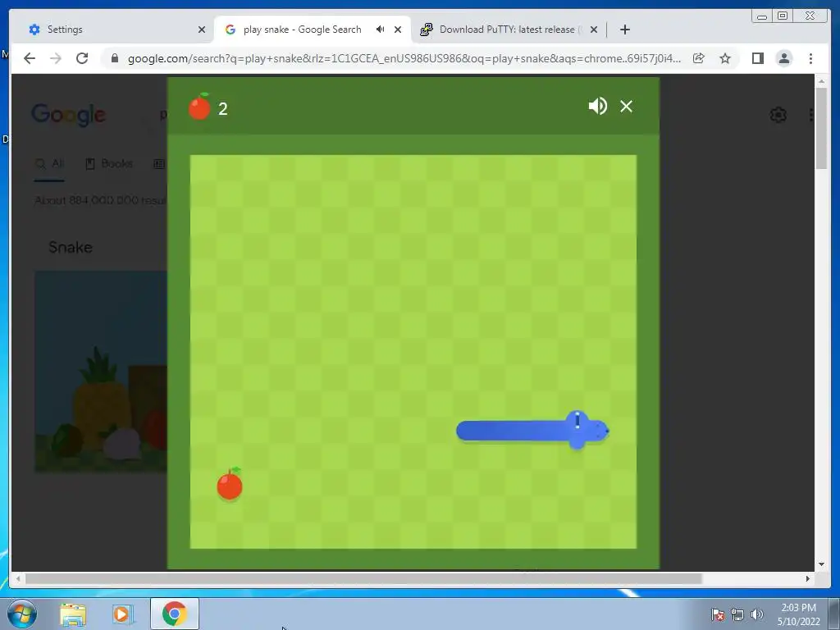Click the scroll-right arrow
Image resolution: width=840 pixels, height=630 pixels.
click(x=808, y=578)
